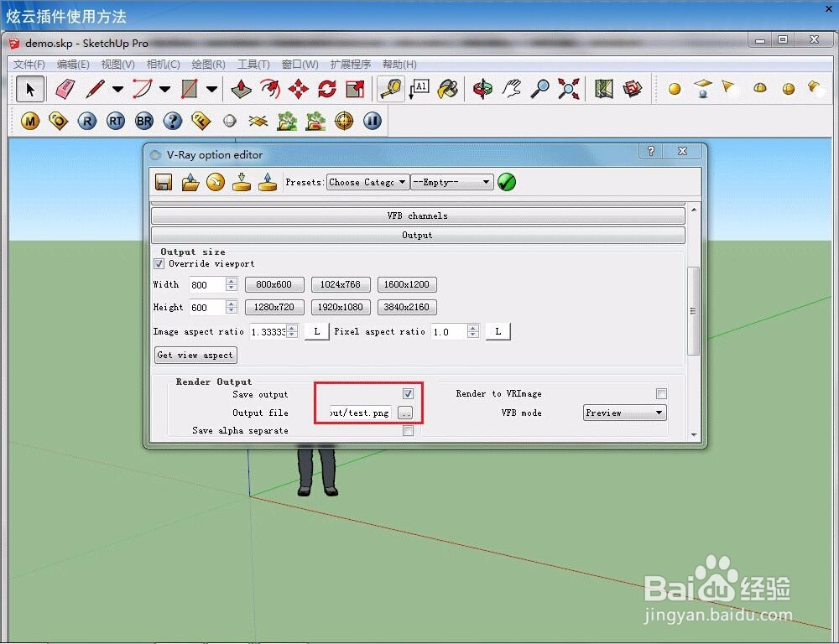Image resolution: width=839 pixels, height=644 pixels.
Task: Click Get view aspect button
Action: 195,356
